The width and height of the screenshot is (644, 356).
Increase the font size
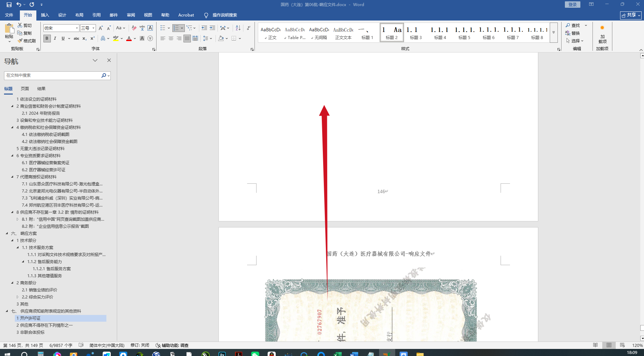(101, 28)
